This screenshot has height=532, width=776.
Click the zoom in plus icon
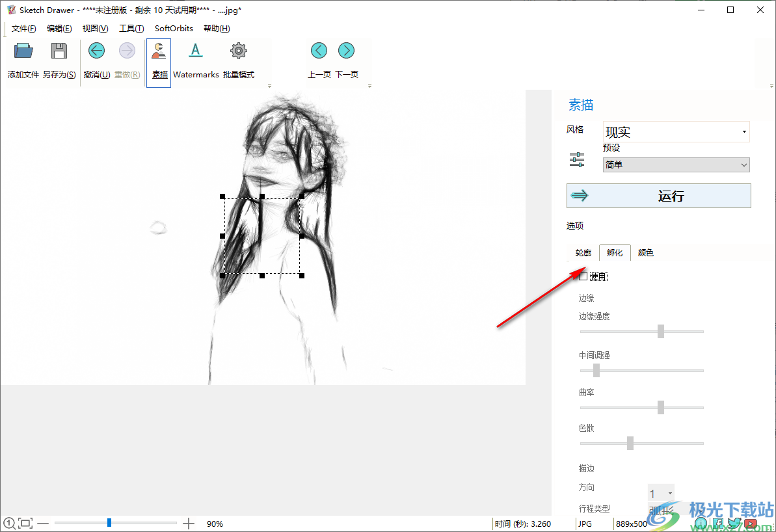pyautogui.click(x=189, y=523)
